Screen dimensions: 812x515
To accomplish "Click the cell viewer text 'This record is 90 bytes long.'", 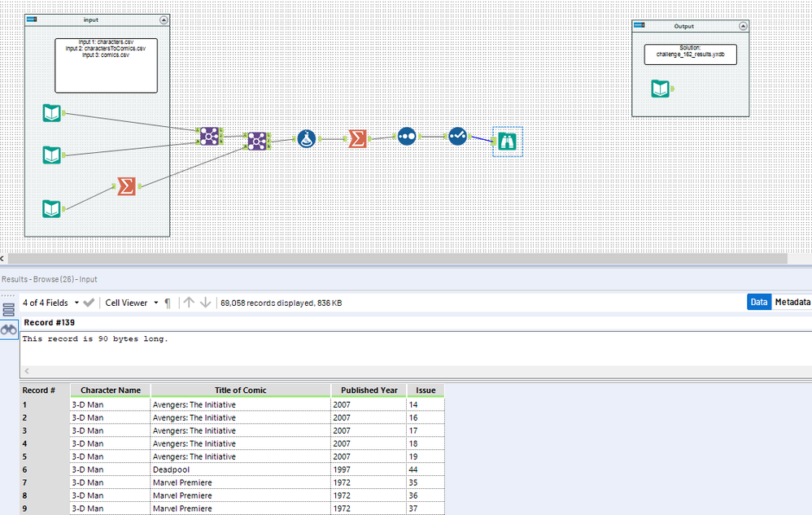I will click(x=95, y=339).
